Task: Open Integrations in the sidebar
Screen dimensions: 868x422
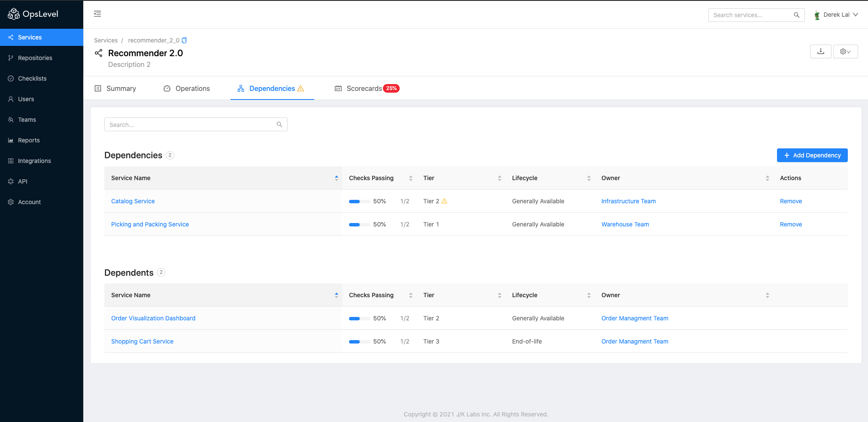Action: pyautogui.click(x=34, y=161)
